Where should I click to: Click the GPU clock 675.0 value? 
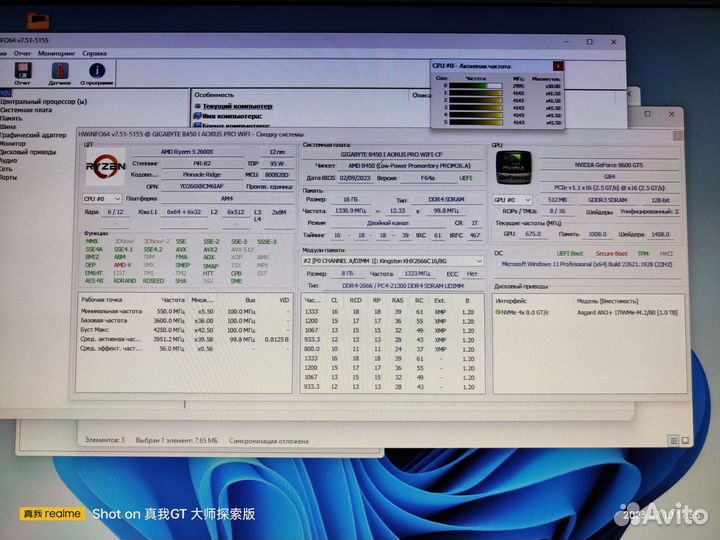pyautogui.click(x=533, y=234)
